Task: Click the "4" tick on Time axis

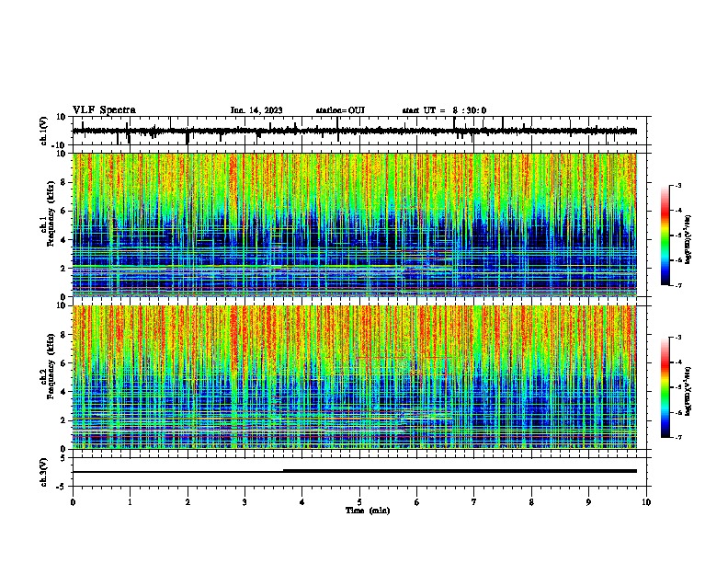Action: tap(302, 502)
